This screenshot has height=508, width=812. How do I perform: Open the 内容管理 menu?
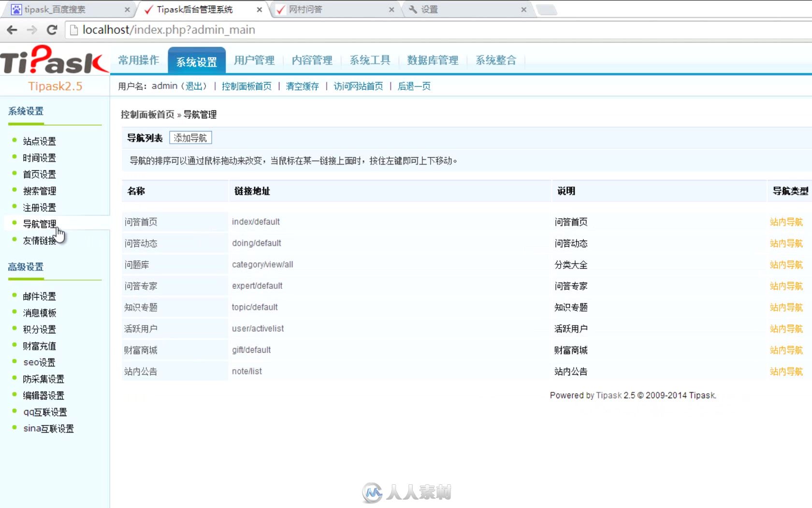(312, 60)
